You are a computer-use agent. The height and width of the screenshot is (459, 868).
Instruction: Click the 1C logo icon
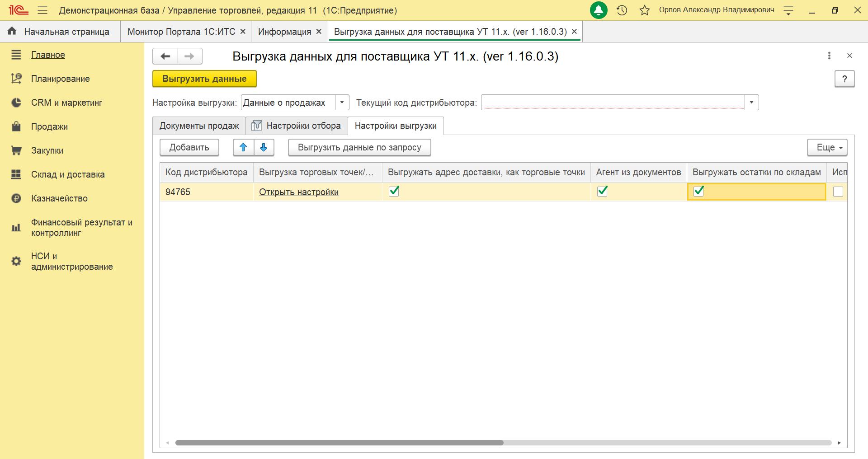click(x=19, y=10)
